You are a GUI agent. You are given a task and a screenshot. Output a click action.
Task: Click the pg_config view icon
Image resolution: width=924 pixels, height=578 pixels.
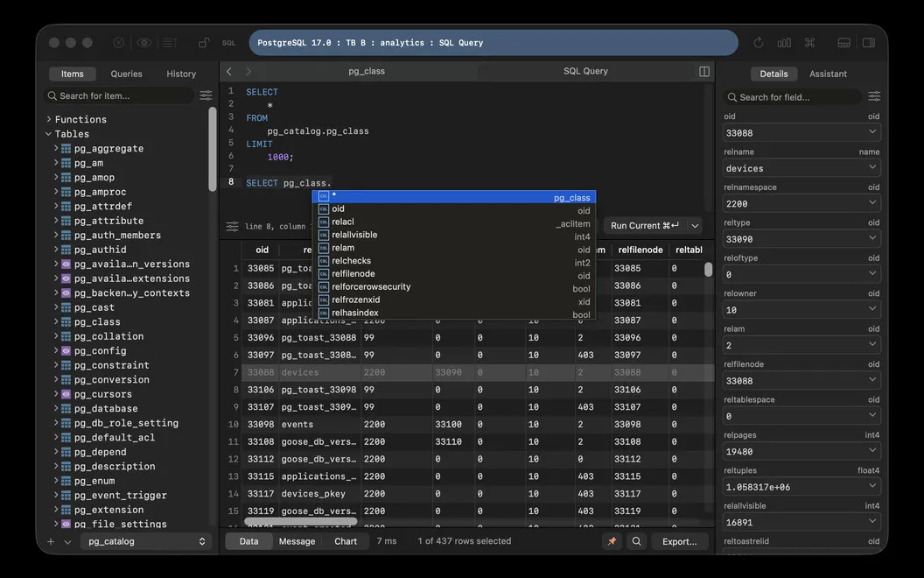66,351
